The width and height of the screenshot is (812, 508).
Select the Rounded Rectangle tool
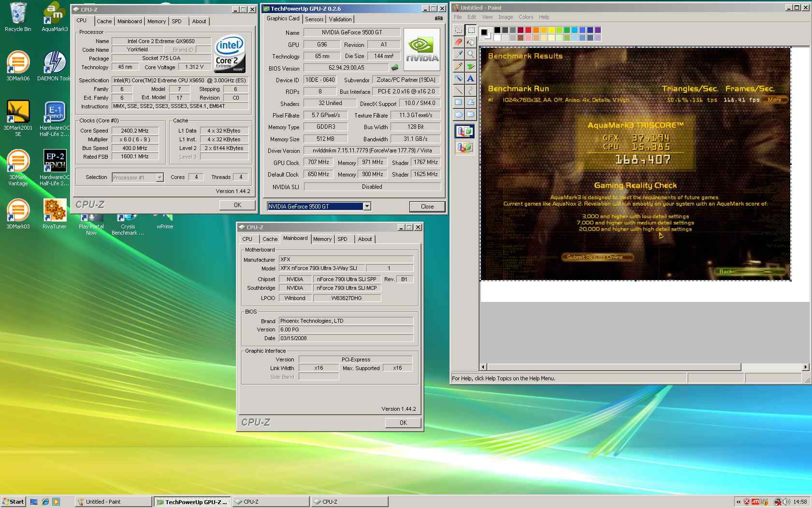pos(471,115)
